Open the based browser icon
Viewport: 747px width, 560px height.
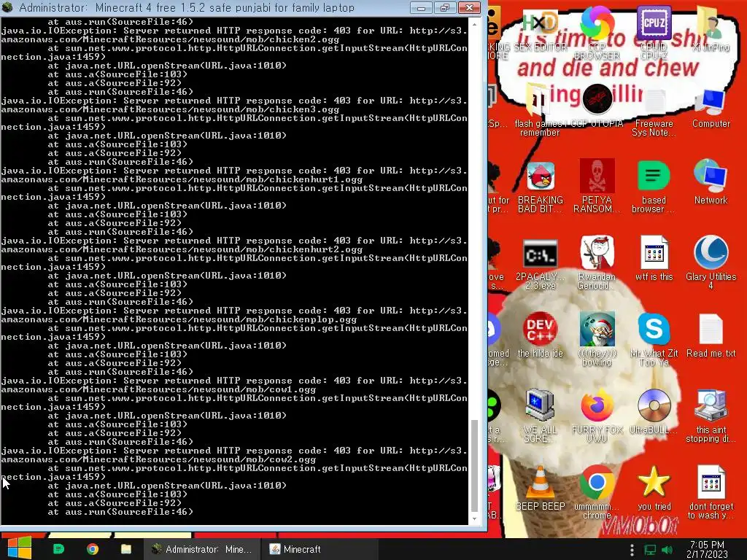(654, 177)
